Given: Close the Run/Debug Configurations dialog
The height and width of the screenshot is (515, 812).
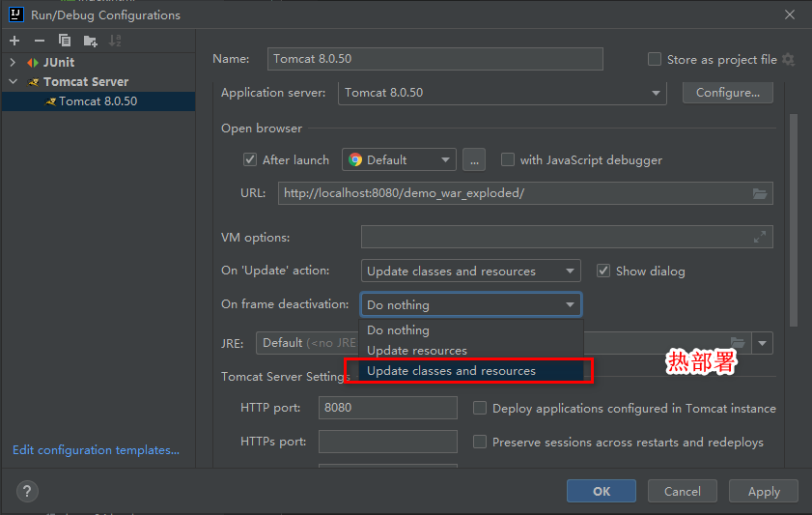Looking at the screenshot, I should click(x=789, y=14).
